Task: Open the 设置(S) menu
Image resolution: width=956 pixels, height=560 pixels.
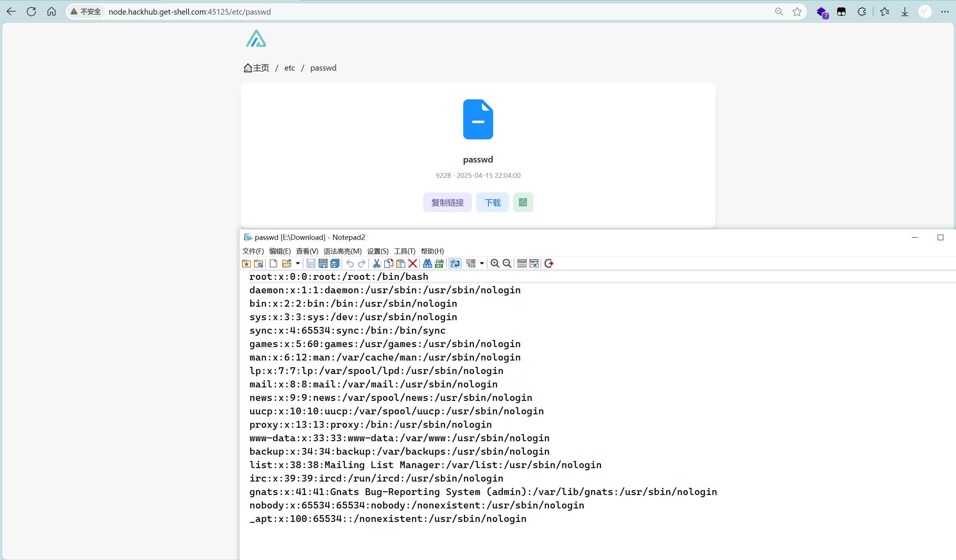Action: 378,251
